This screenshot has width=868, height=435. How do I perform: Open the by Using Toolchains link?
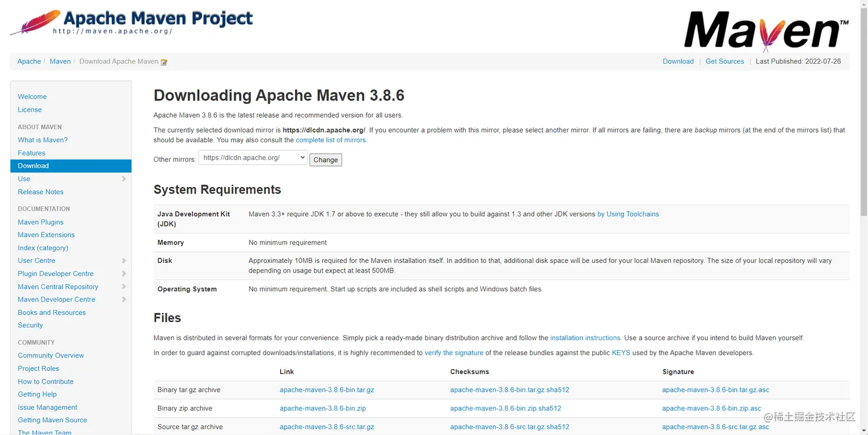tap(628, 214)
